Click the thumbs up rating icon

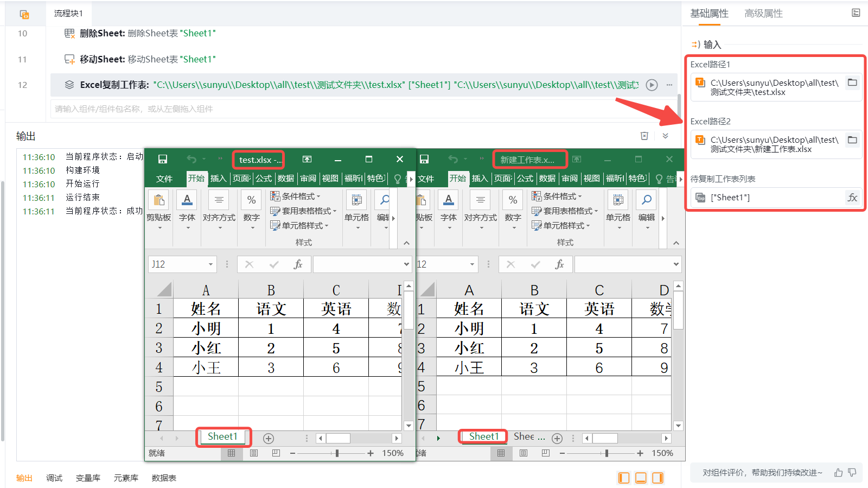click(839, 473)
